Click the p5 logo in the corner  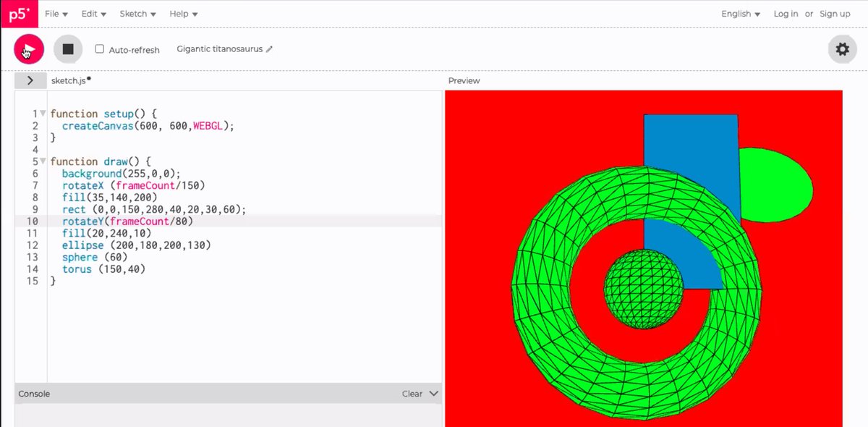(18, 14)
